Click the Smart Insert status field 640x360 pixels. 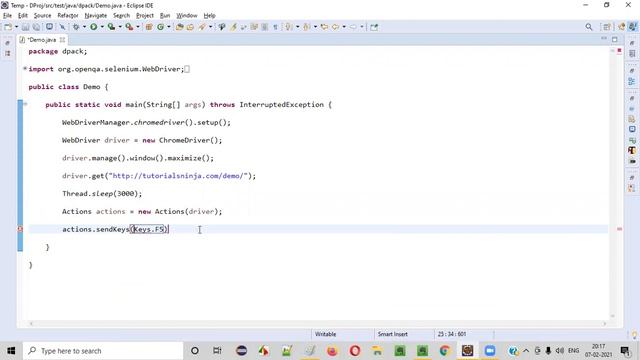[x=393, y=334]
